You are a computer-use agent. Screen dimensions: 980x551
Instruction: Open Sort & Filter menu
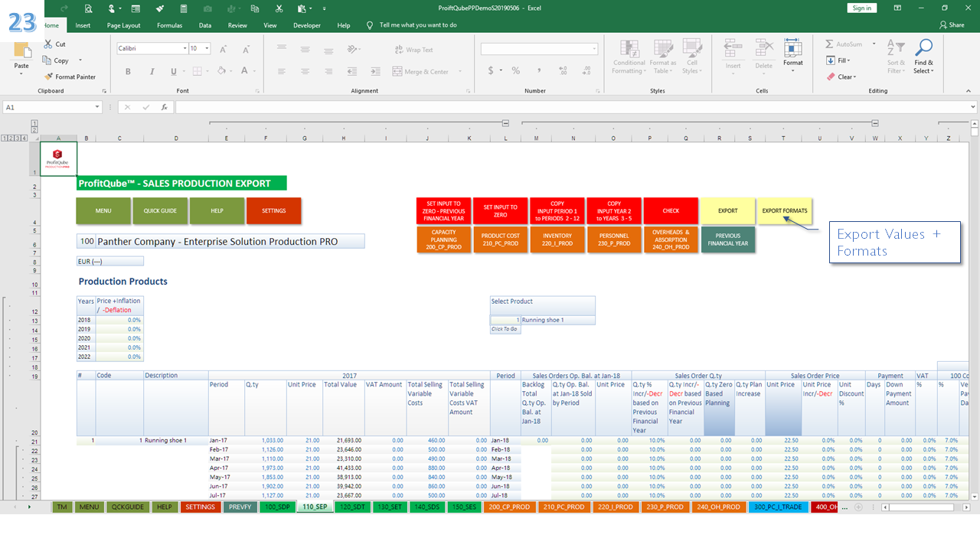tap(896, 57)
